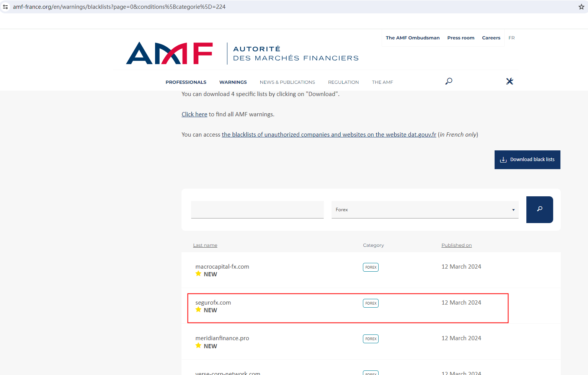
Task: Click the tools wrench icon in header
Action: (x=510, y=81)
